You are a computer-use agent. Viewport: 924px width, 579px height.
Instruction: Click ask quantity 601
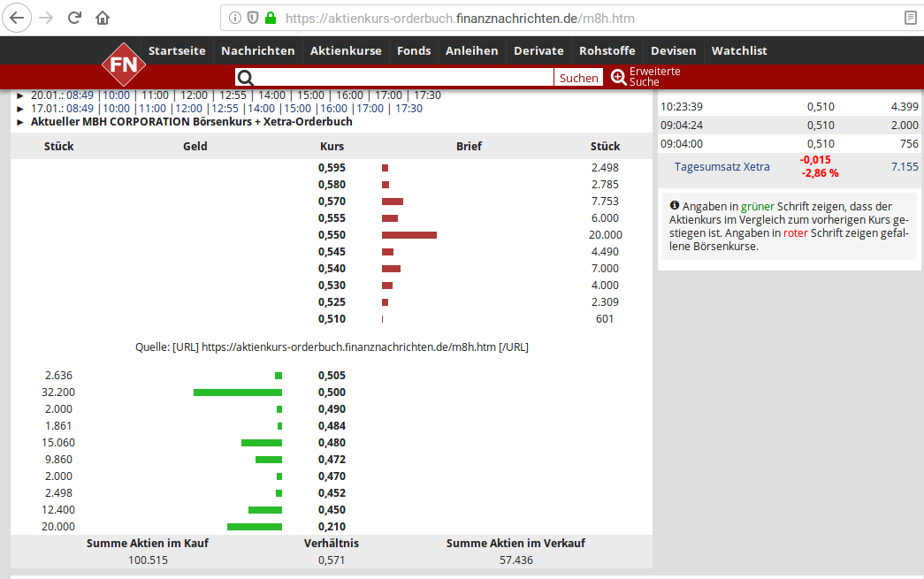605,318
